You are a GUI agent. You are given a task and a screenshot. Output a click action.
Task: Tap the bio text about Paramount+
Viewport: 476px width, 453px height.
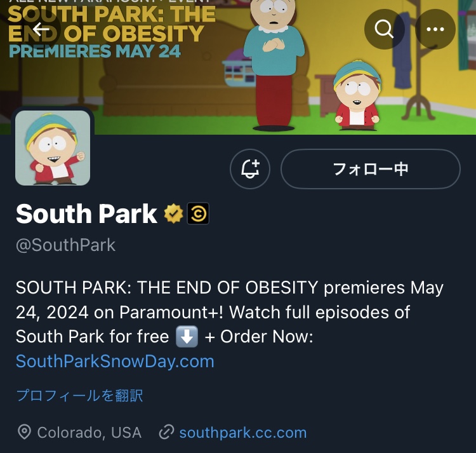pos(230,312)
